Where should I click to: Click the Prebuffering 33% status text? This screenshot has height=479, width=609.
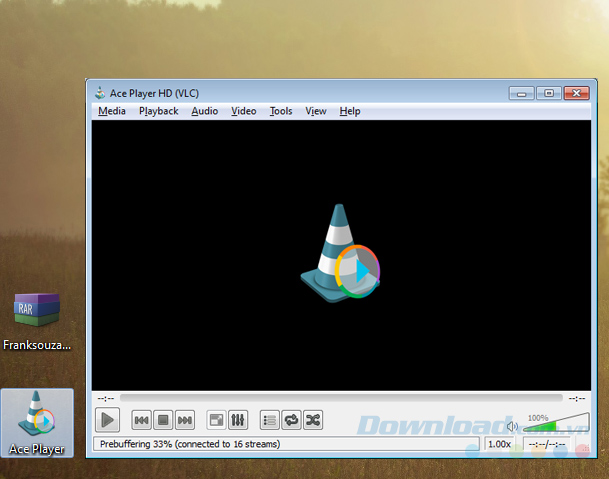coord(190,444)
